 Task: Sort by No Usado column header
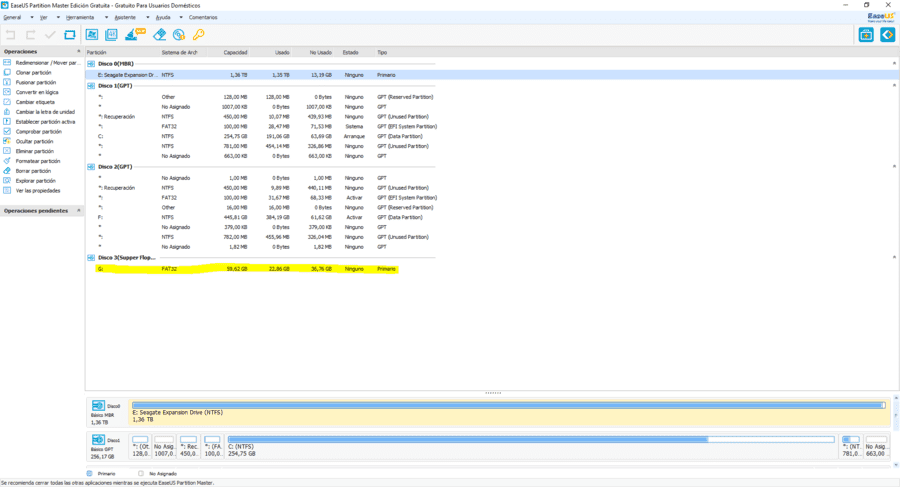321,52
